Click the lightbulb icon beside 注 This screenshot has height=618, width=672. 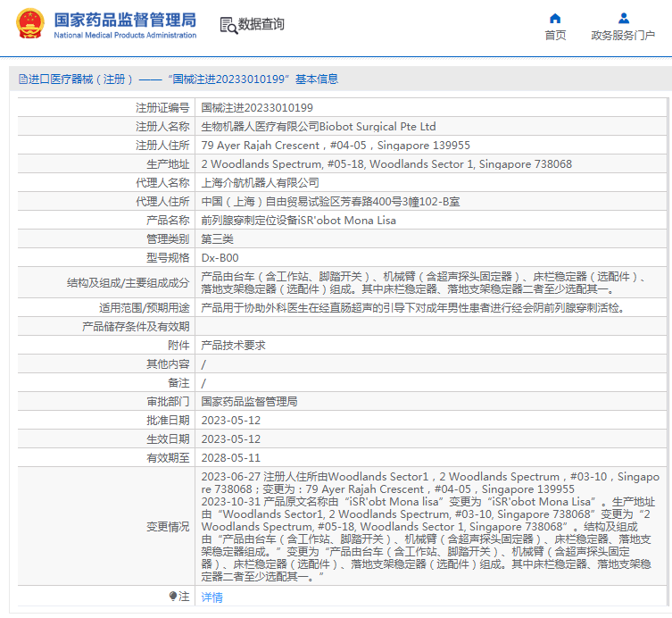coord(173,597)
